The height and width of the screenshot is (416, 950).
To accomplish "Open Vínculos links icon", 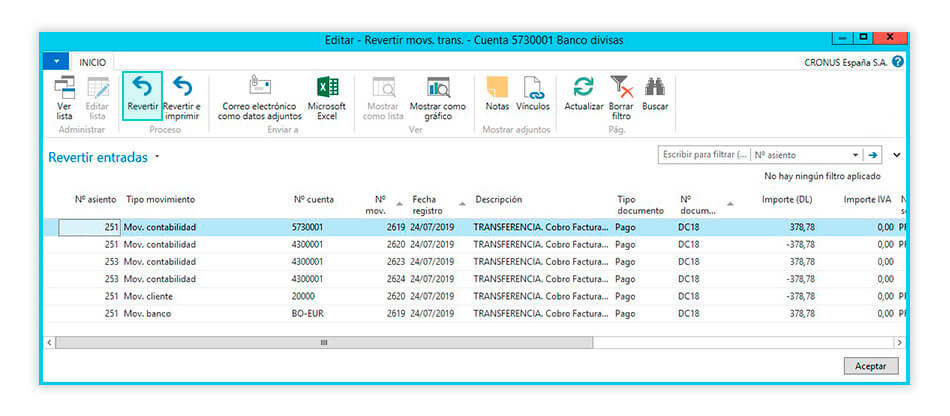I will pyautogui.click(x=533, y=87).
